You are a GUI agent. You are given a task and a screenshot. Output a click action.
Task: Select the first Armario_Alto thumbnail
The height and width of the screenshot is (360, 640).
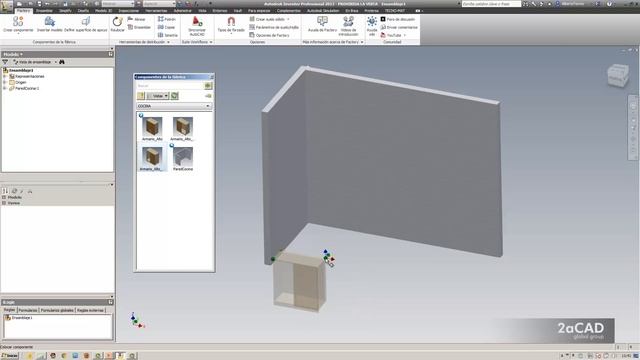click(x=152, y=128)
